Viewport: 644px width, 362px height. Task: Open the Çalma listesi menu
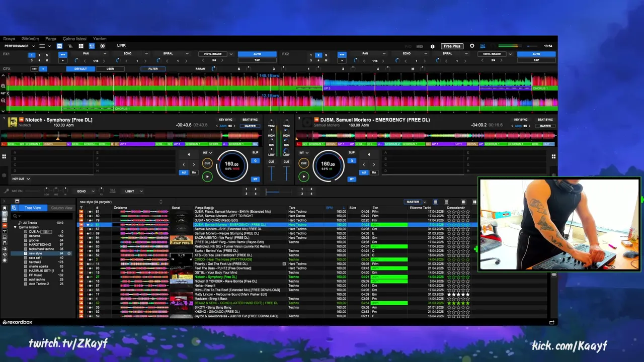[x=74, y=39]
